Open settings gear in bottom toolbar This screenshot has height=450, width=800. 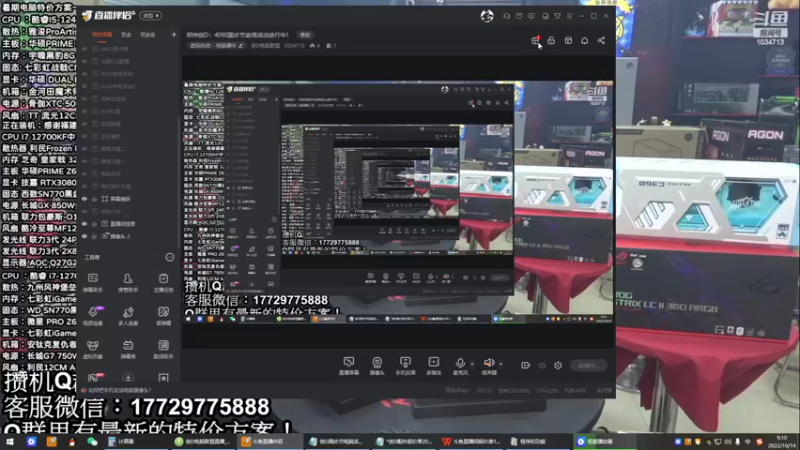point(558,365)
